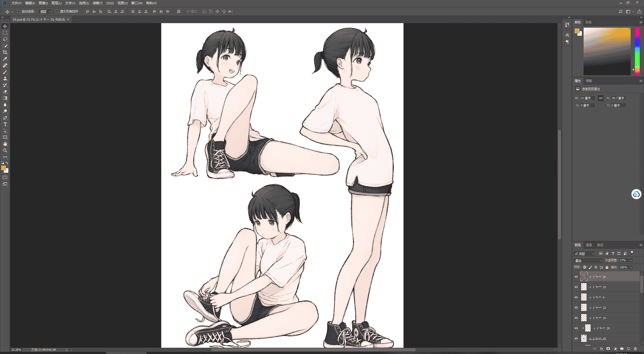Open the 不透明度 opacity dropdown arrow
Viewport: 644px width, 354px height.
tap(631, 260)
